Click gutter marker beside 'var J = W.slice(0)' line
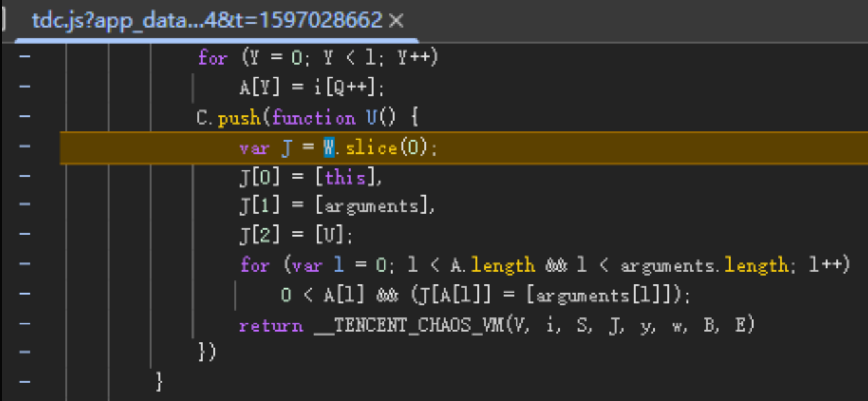The image size is (868, 401). click(25, 147)
